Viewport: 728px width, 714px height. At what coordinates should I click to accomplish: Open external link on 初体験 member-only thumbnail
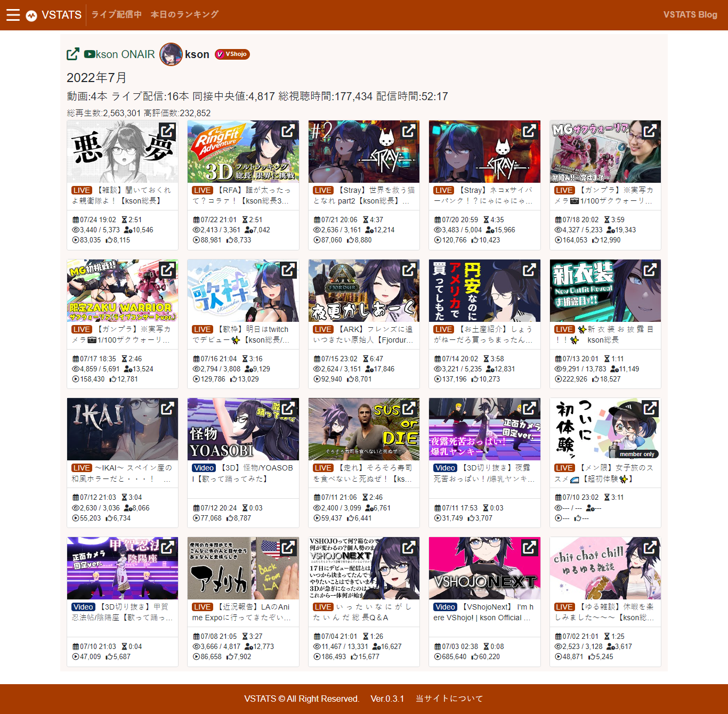tap(650, 408)
